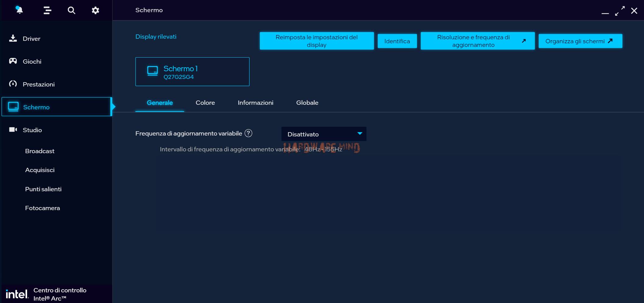This screenshot has height=303, width=644.
Task: Toggle fullscreen with the expand arrows icon
Action: (620, 11)
